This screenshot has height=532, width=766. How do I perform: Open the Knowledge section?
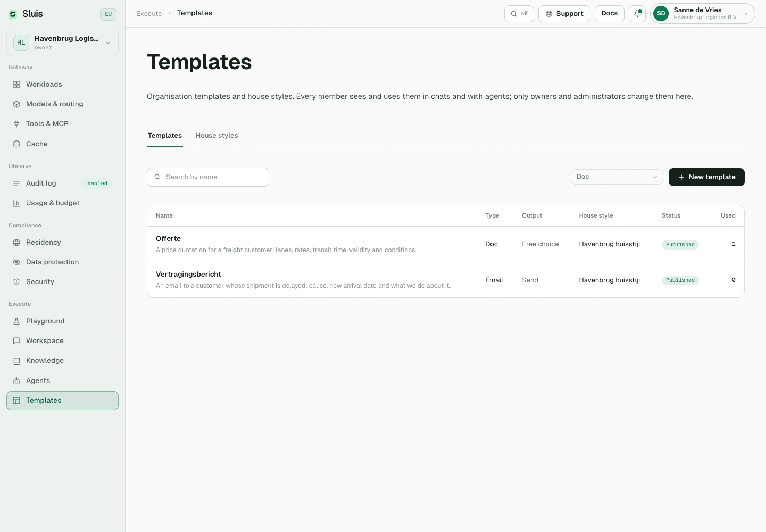(62, 361)
